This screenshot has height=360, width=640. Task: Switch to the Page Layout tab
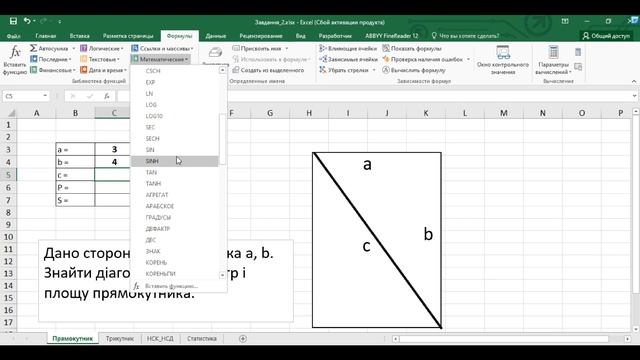click(128, 36)
